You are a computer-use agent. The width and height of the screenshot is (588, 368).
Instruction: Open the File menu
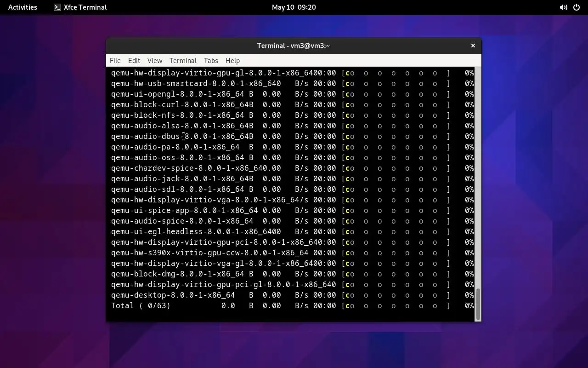pyautogui.click(x=115, y=61)
